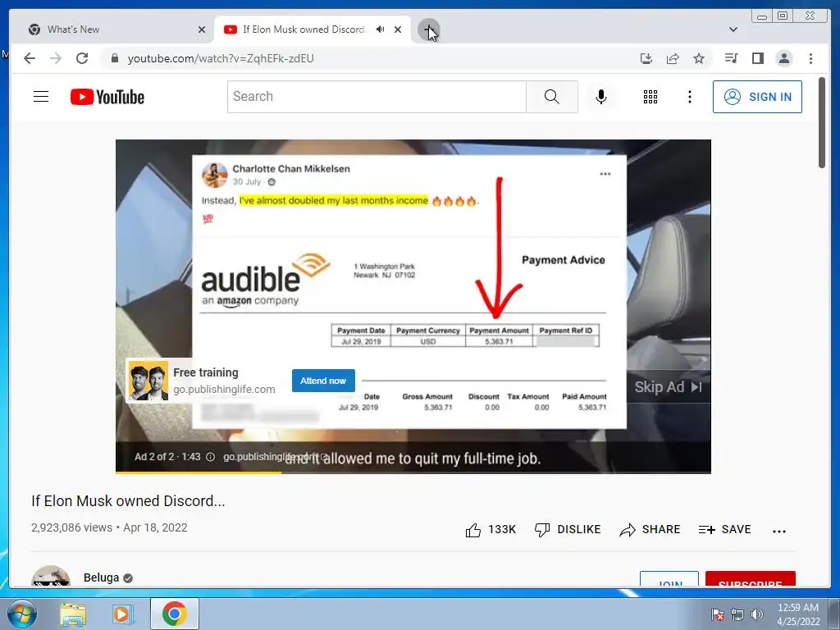This screenshot has height=630, width=840.
Task: Open a new Chrome tab
Action: [x=428, y=30]
